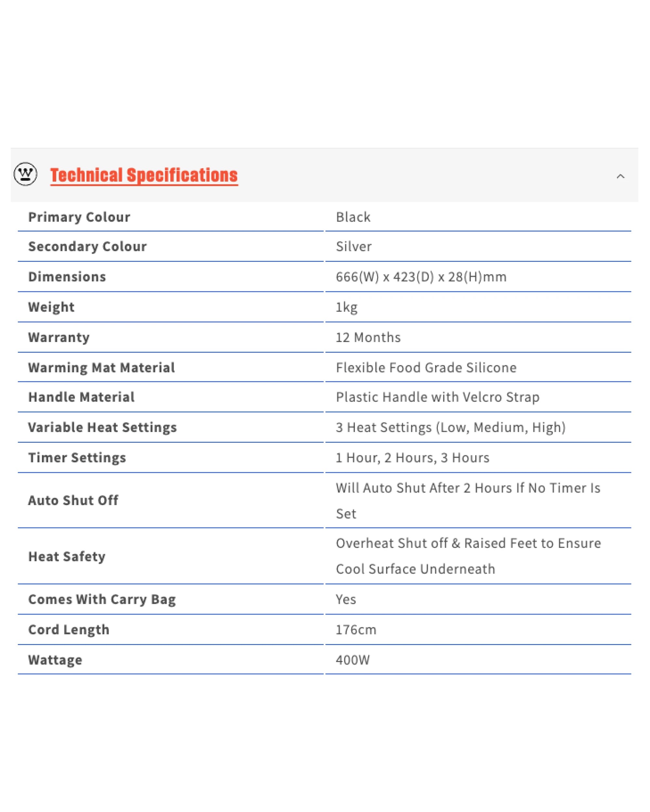Click the Variable Heat Settings label

coord(102,427)
